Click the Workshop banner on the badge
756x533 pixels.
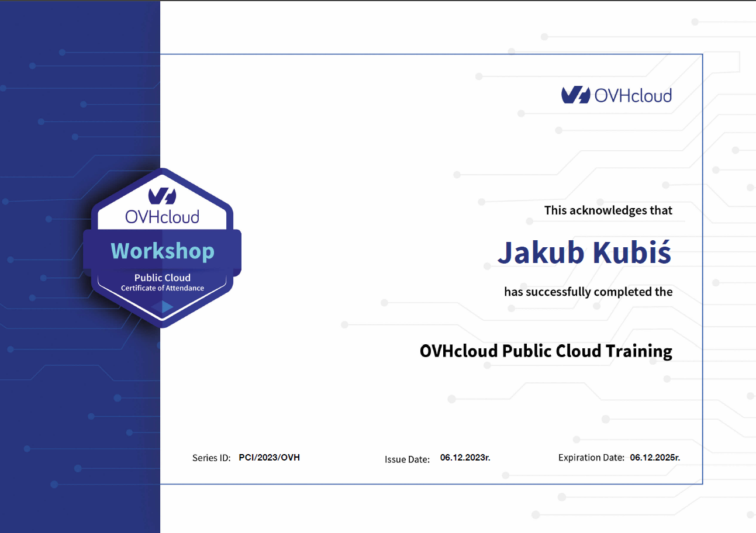[162, 251]
